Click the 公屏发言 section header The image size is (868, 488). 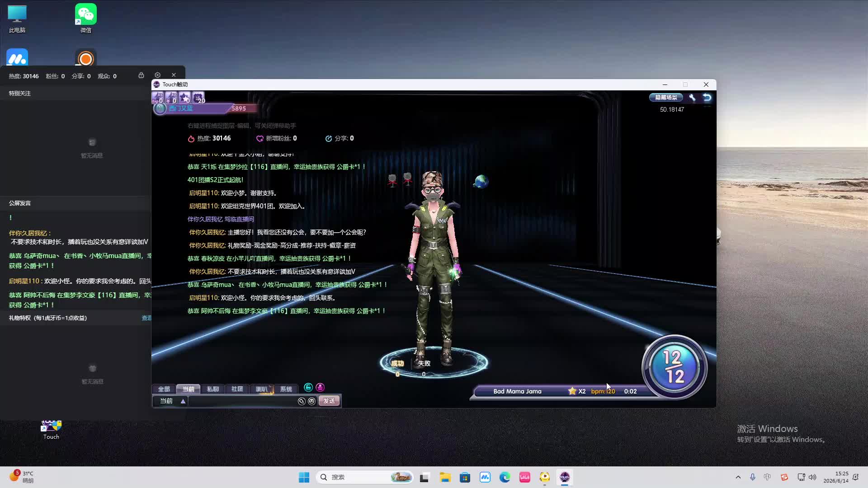tap(20, 203)
